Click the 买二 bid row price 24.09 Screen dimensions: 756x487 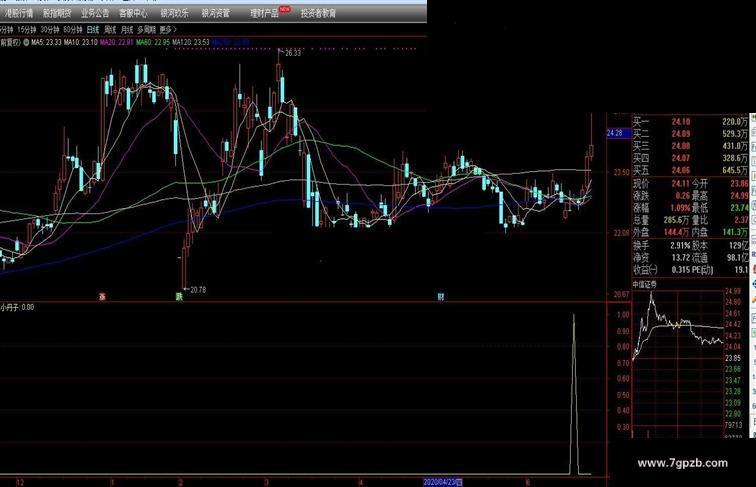681,134
